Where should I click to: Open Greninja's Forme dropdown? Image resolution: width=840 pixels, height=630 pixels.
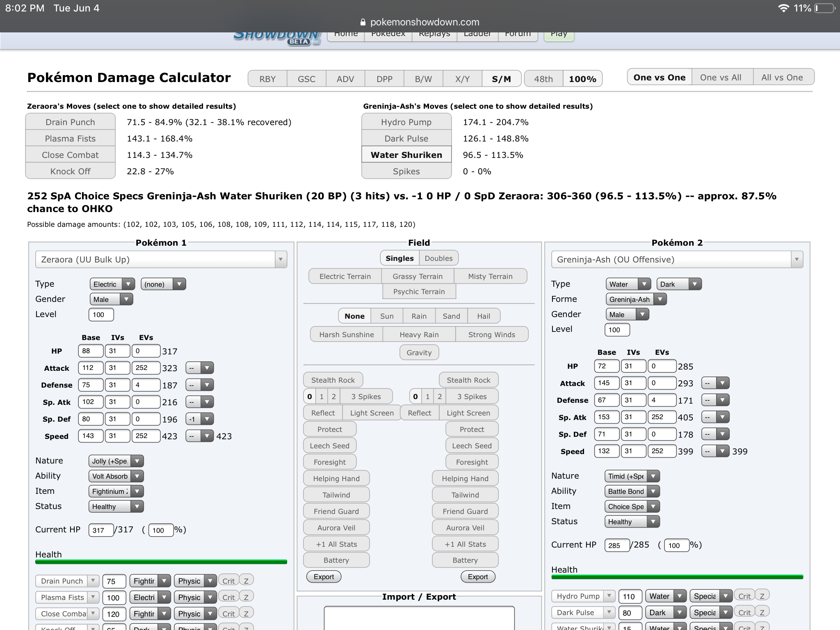(x=636, y=299)
